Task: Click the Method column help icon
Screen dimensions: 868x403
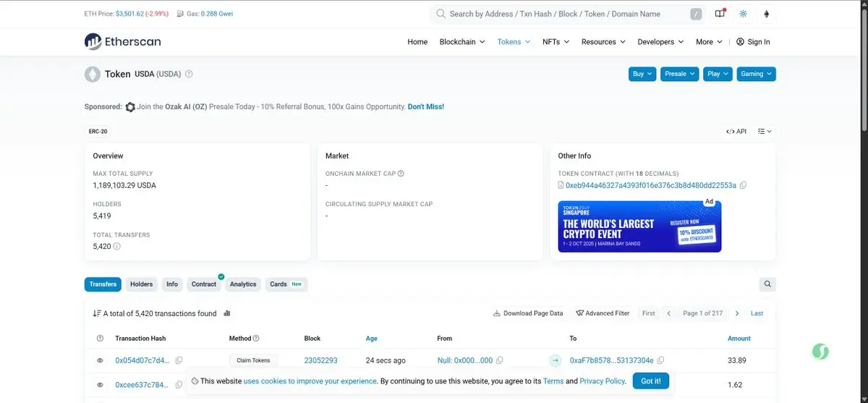Action: (256, 339)
